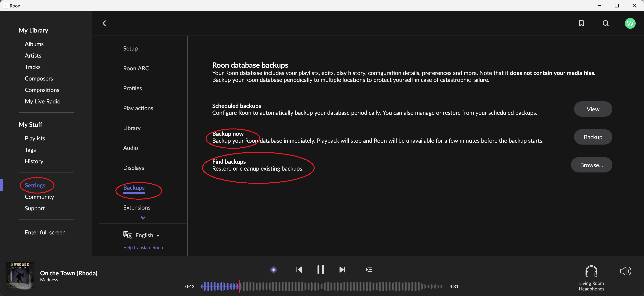This screenshot has width=644, height=296.
Task: Expand the English language dropdown
Action: pyautogui.click(x=147, y=235)
